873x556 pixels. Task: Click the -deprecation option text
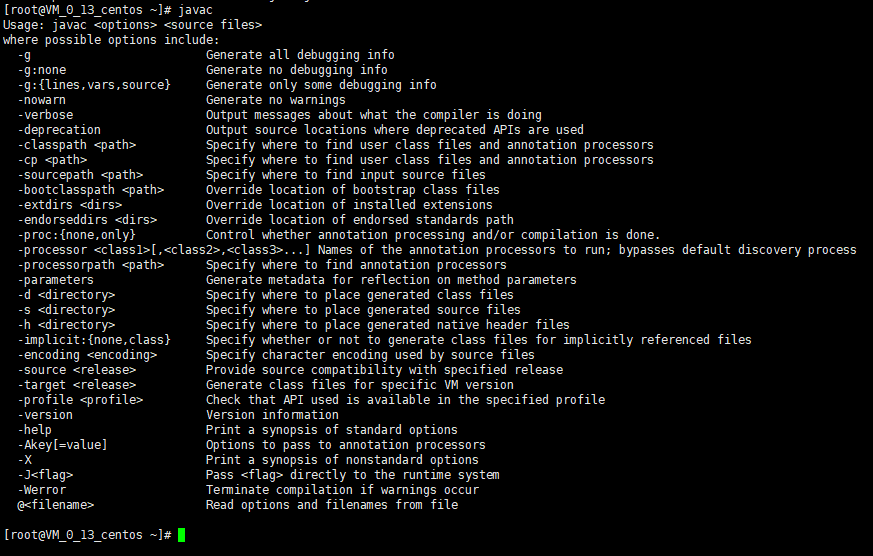point(59,130)
